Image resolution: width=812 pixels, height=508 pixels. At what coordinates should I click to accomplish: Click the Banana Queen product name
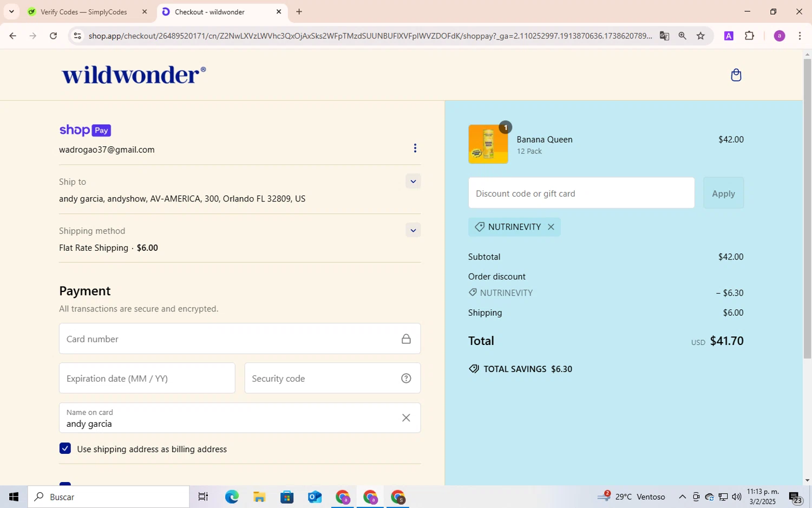(545, 140)
